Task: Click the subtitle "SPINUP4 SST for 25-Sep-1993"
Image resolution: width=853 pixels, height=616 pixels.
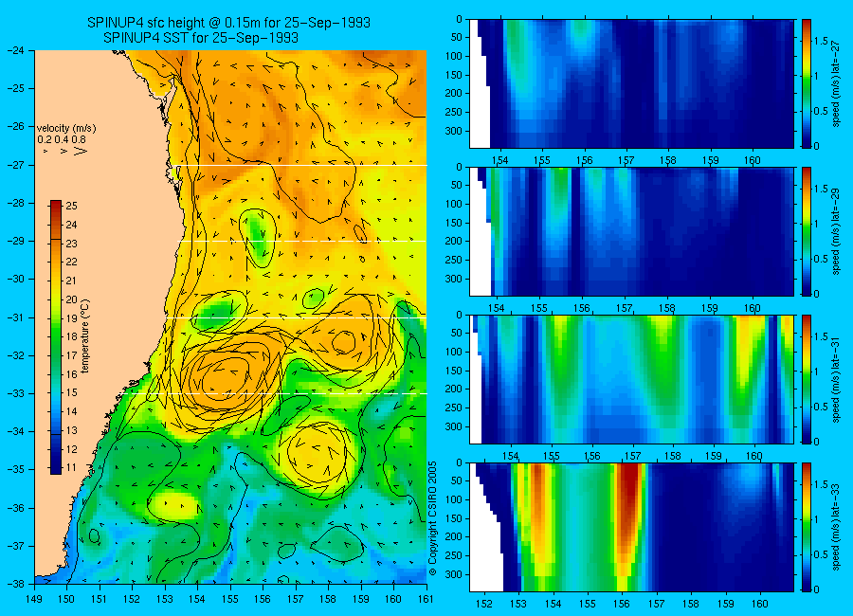Action: tap(201, 38)
